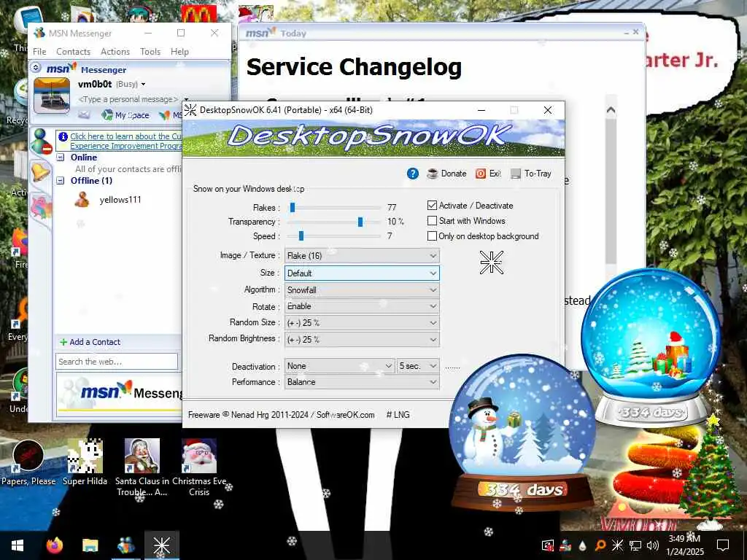This screenshot has height=560, width=747.
Task: Collapse the Offline (1) contacts group
Action: pyautogui.click(x=61, y=181)
